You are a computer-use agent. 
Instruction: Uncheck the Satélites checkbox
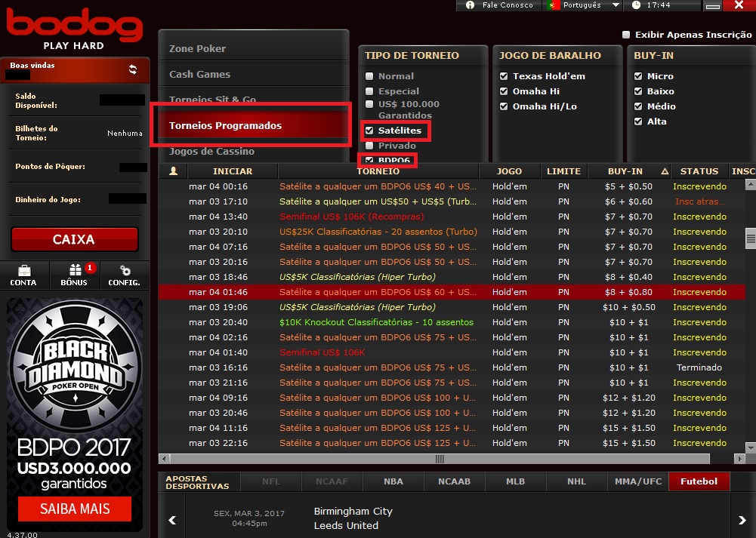[369, 131]
